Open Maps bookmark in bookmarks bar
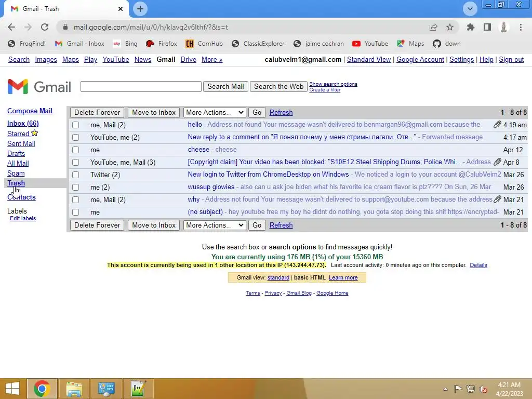Image resolution: width=532 pixels, height=399 pixels. 410,44
